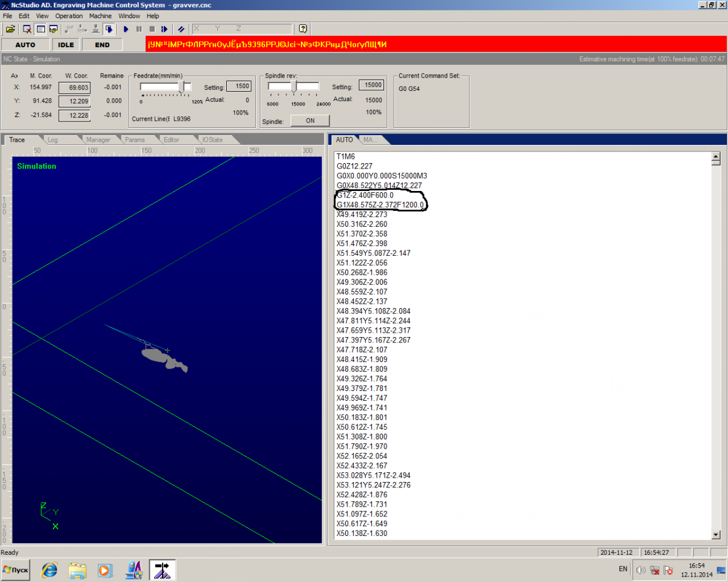The width and height of the screenshot is (728, 582).
Task: Click the X work coordinate value 69.603
Action: pyautogui.click(x=75, y=87)
